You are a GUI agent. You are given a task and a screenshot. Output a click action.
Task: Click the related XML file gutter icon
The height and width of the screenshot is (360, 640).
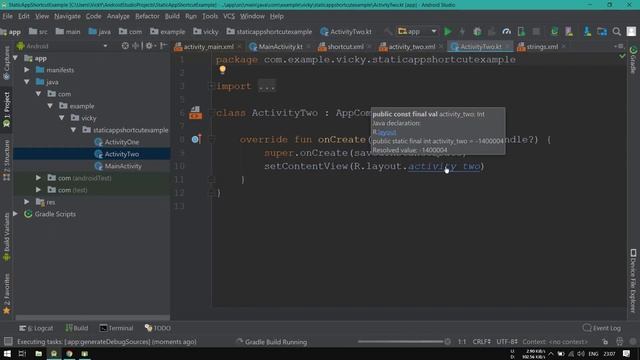click(196, 113)
